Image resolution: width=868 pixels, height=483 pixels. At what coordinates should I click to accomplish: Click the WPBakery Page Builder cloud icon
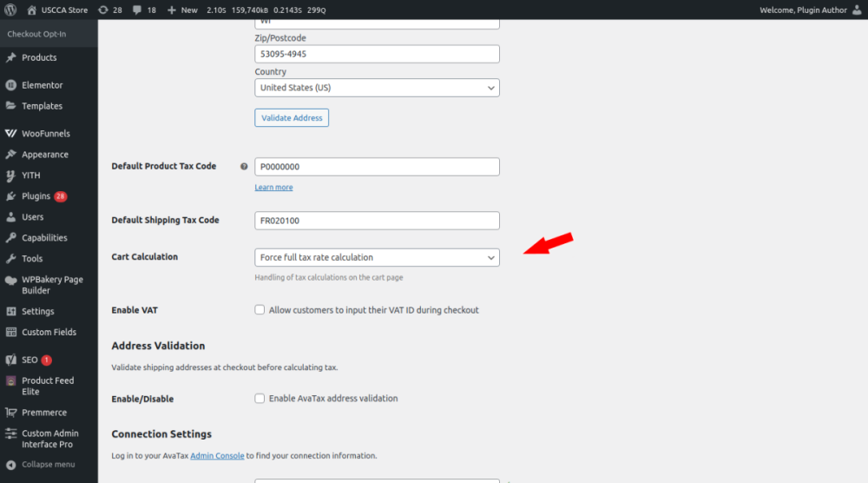(x=10, y=281)
